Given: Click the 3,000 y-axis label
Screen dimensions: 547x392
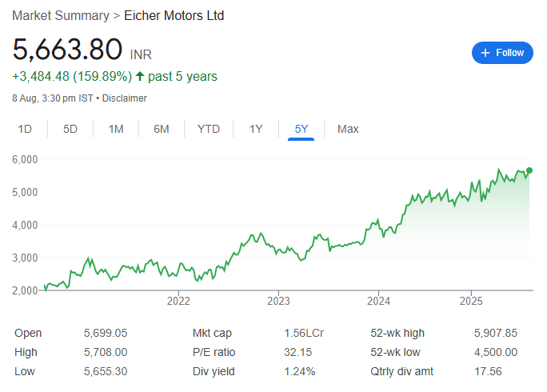Looking at the screenshot, I should pyautogui.click(x=25, y=258).
